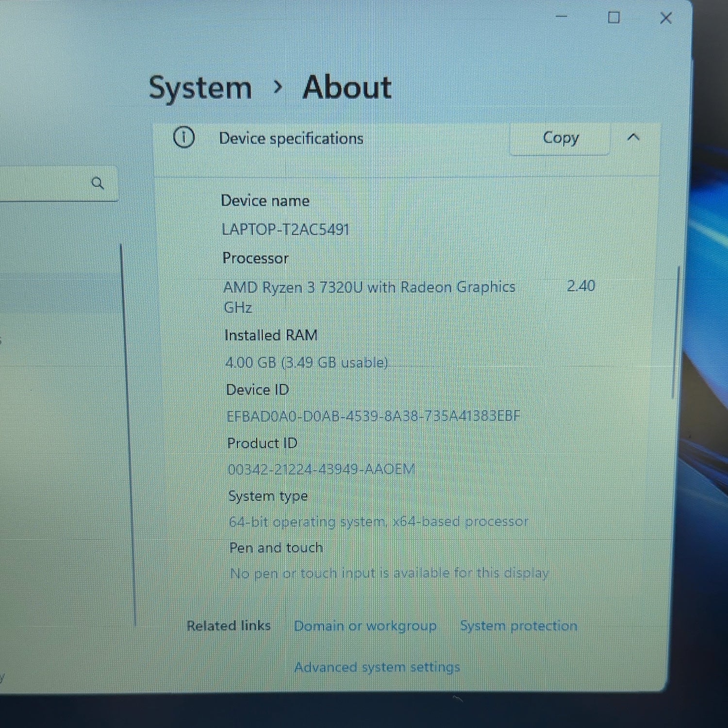728x728 pixels.
Task: Copy the device specifications
Action: tap(560, 138)
